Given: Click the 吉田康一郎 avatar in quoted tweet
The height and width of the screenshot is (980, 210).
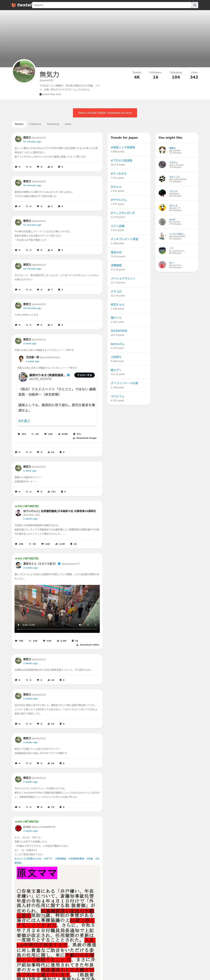Looking at the screenshot, I should coord(21,358).
